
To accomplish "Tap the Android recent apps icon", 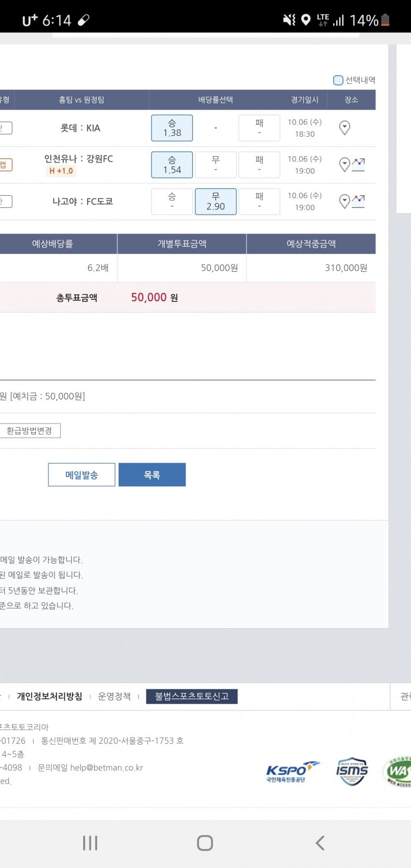I will [90, 843].
